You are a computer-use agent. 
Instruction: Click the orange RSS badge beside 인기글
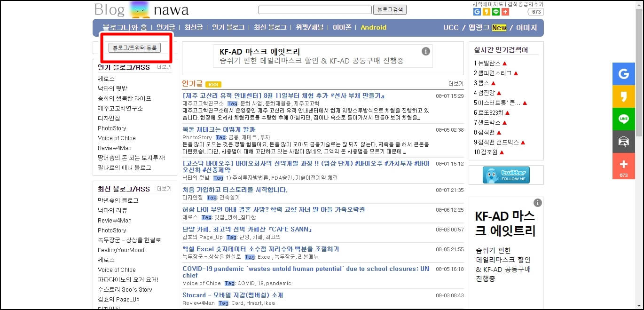tap(213, 85)
